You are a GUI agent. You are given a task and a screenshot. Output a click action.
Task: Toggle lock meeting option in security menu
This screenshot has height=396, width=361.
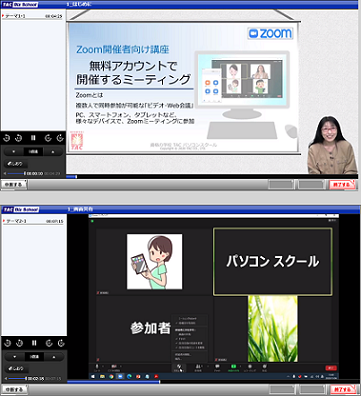tap(189, 319)
